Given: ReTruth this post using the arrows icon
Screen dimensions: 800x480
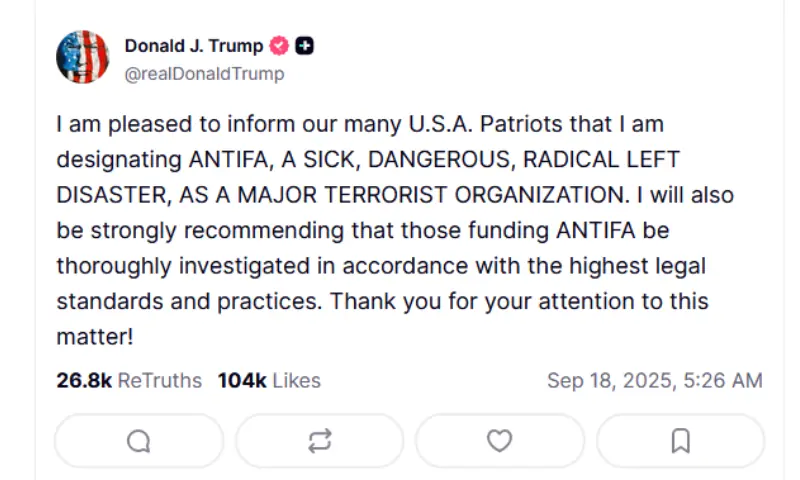Looking at the screenshot, I should [320, 441].
